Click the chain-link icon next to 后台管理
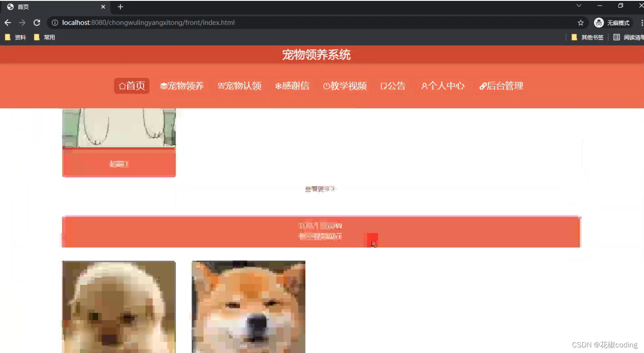The image size is (644, 353). click(x=483, y=86)
